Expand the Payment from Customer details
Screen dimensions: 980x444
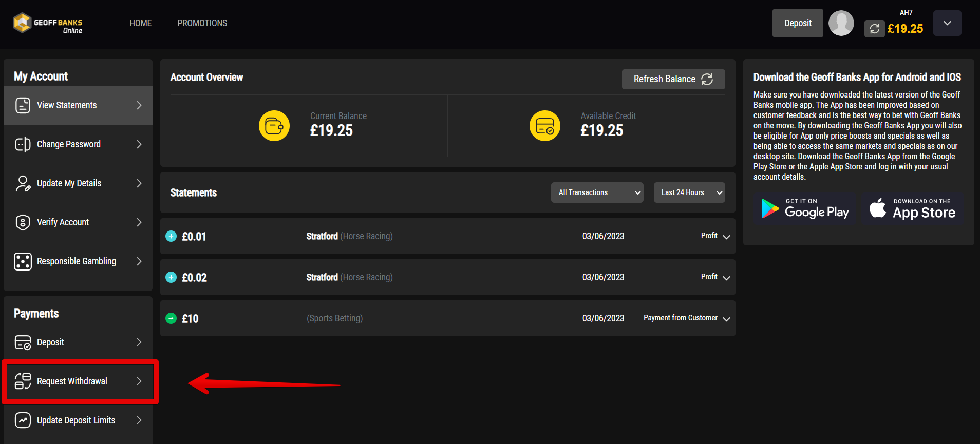[x=726, y=319]
